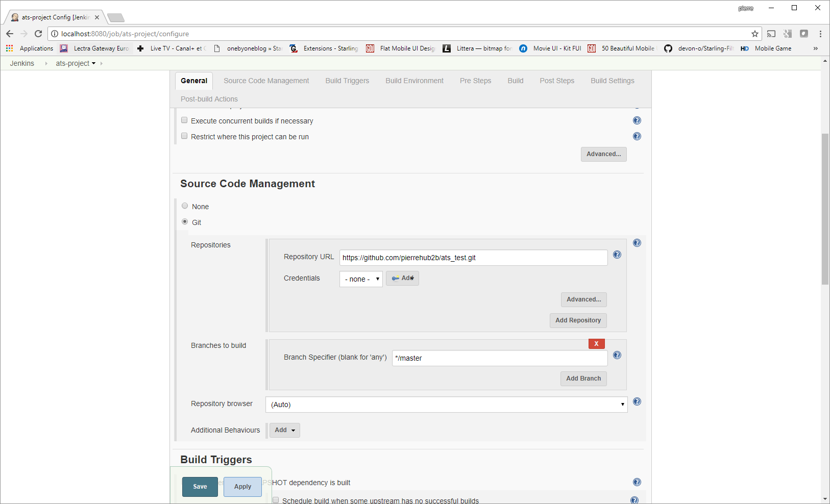Screen dimensions: 830x504
Task: Bookmark this page with the star icon
Action: click(755, 34)
